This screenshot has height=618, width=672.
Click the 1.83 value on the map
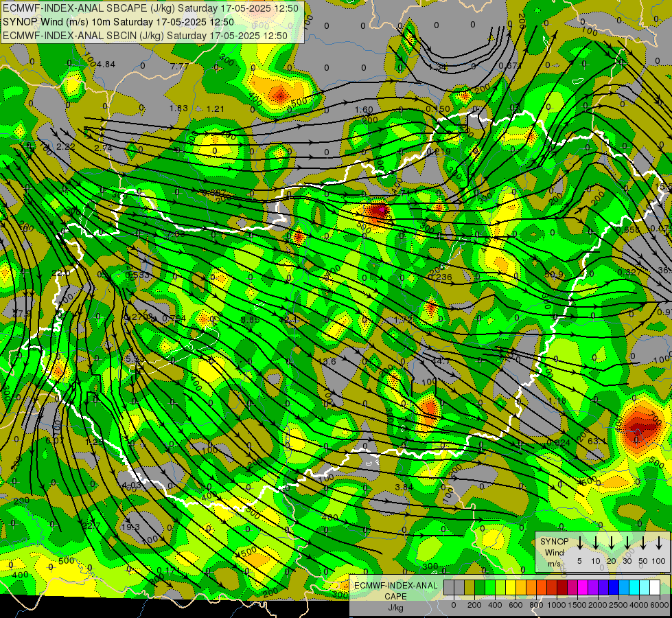coord(178,108)
